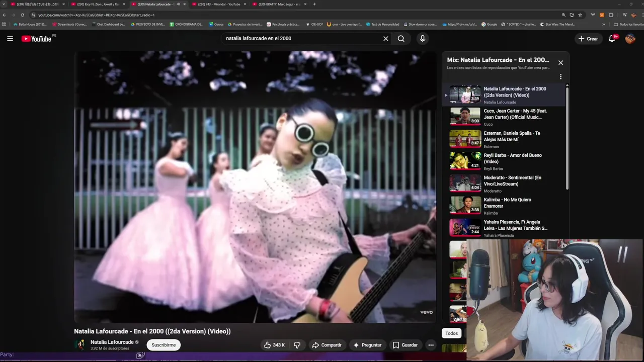Click the vevo watermark on the video

[427, 312]
